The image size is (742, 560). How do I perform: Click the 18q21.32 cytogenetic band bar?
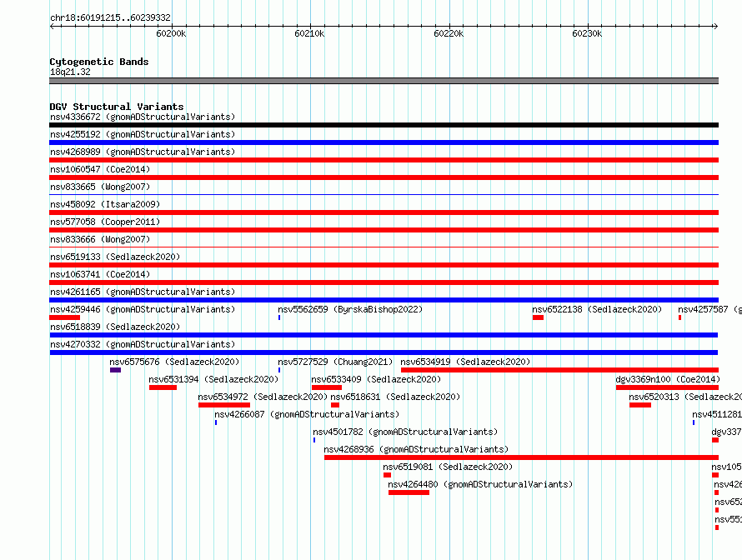[x=384, y=81]
